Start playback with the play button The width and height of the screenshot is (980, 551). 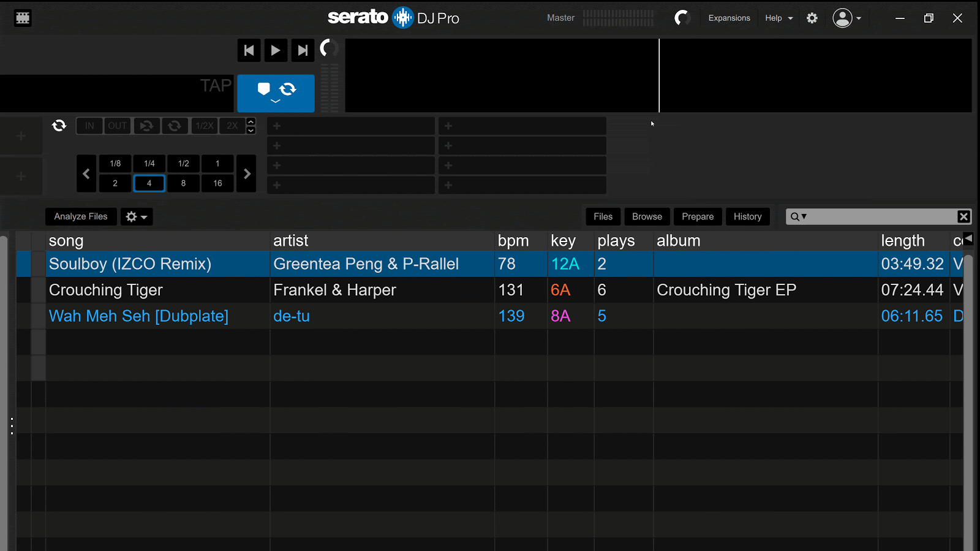click(276, 50)
